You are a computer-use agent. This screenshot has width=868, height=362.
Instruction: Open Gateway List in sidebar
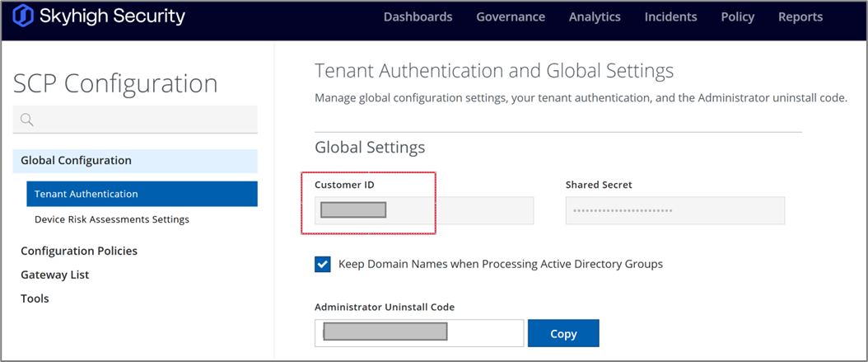click(x=54, y=275)
